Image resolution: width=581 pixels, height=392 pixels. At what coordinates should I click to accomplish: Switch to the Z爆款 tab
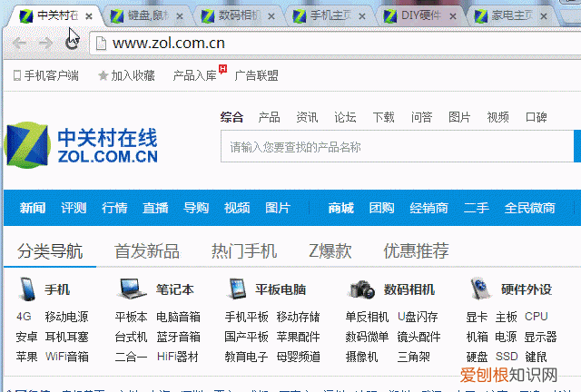pos(330,250)
